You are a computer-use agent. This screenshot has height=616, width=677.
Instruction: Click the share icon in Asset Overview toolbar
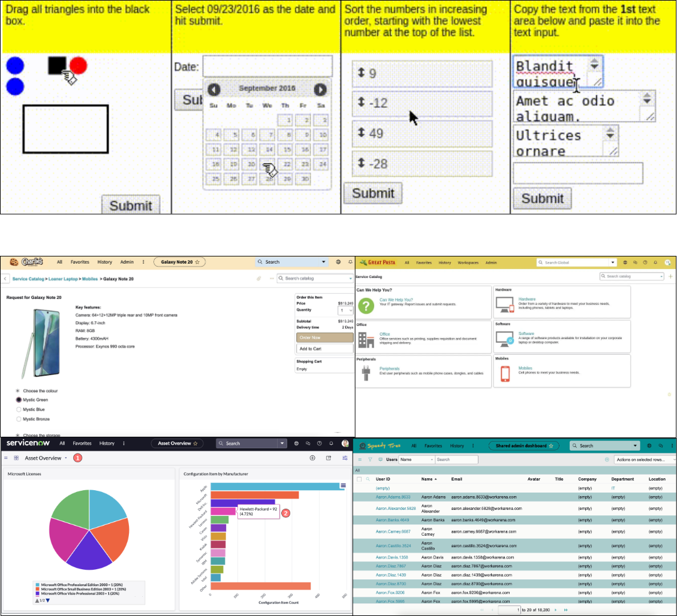(329, 458)
